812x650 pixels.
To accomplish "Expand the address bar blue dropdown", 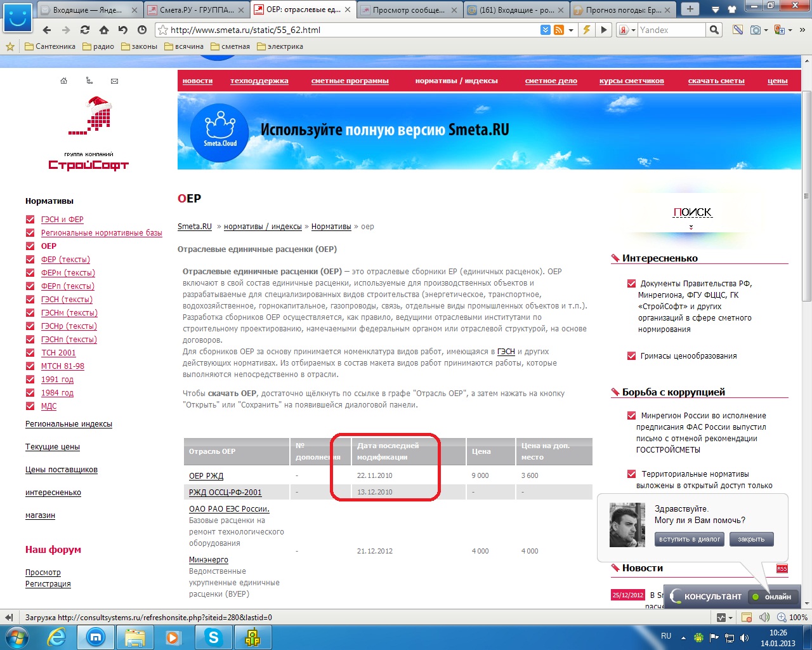I will pos(546,30).
